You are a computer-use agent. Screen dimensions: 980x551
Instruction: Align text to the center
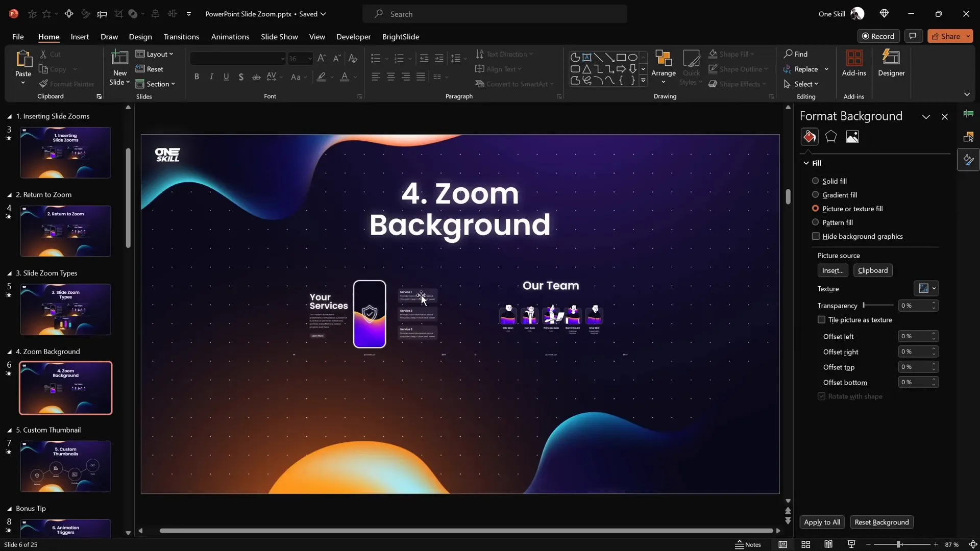[391, 77]
